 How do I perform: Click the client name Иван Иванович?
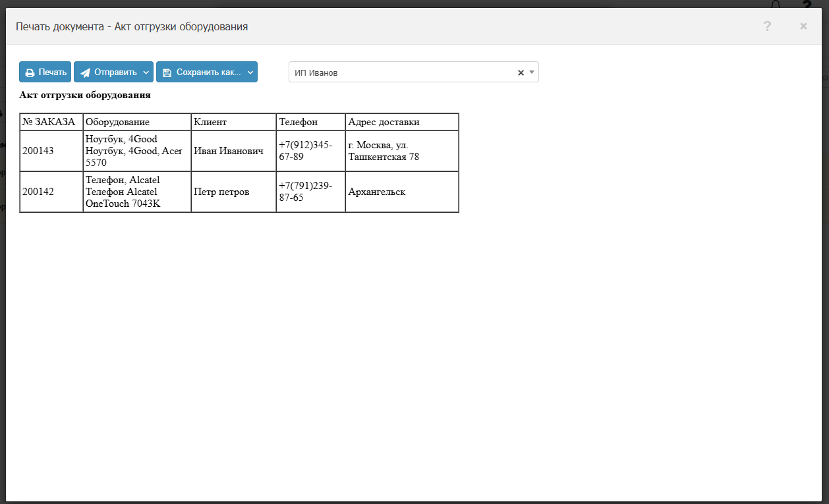coord(229,151)
